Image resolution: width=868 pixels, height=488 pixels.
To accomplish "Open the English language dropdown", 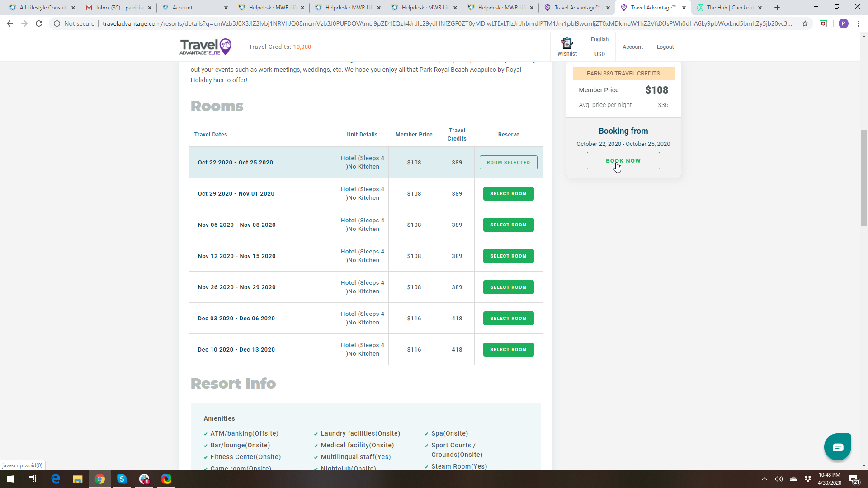I will 599,39.
